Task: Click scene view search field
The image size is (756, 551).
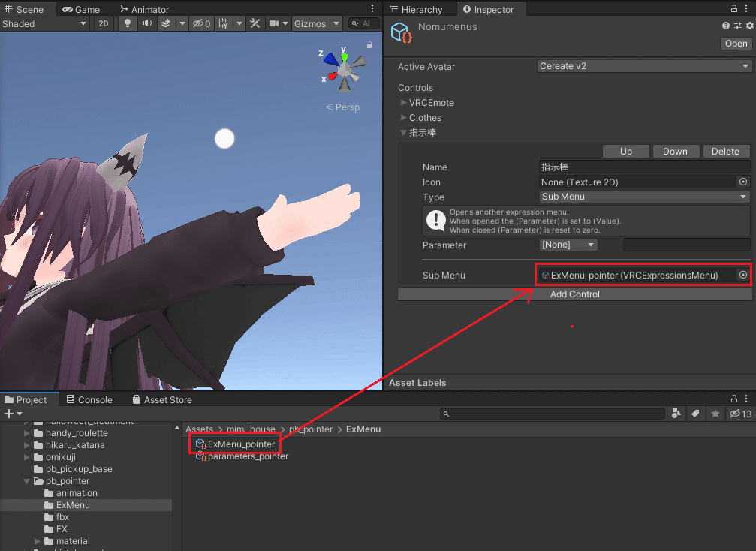Action: click(364, 23)
